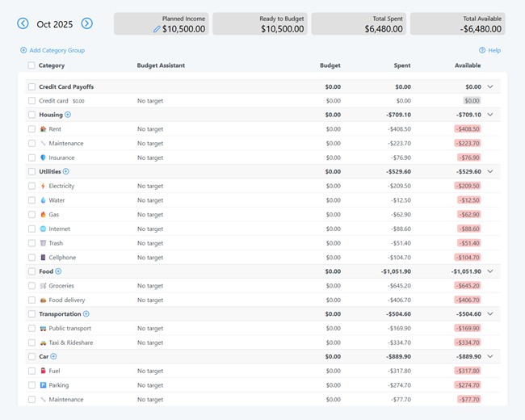Image resolution: width=525 pixels, height=420 pixels.
Task: Click the Budget amount field for Internet
Action: (x=333, y=229)
